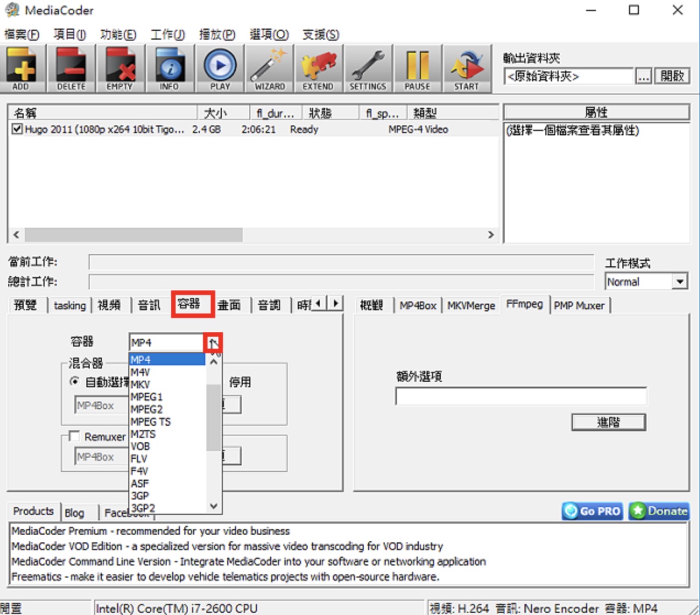Choose MKV in the container list
700x615 pixels.
(x=167, y=384)
